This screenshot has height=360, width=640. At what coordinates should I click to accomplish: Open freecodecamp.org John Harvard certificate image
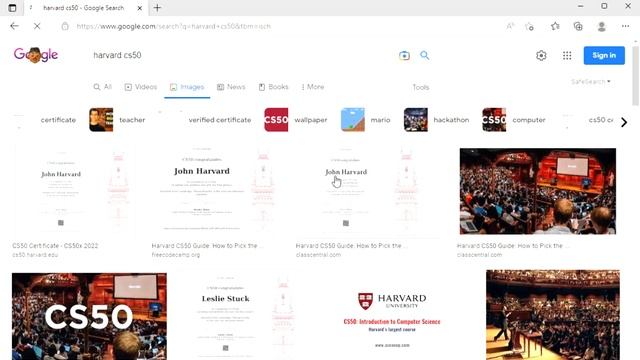click(217, 191)
